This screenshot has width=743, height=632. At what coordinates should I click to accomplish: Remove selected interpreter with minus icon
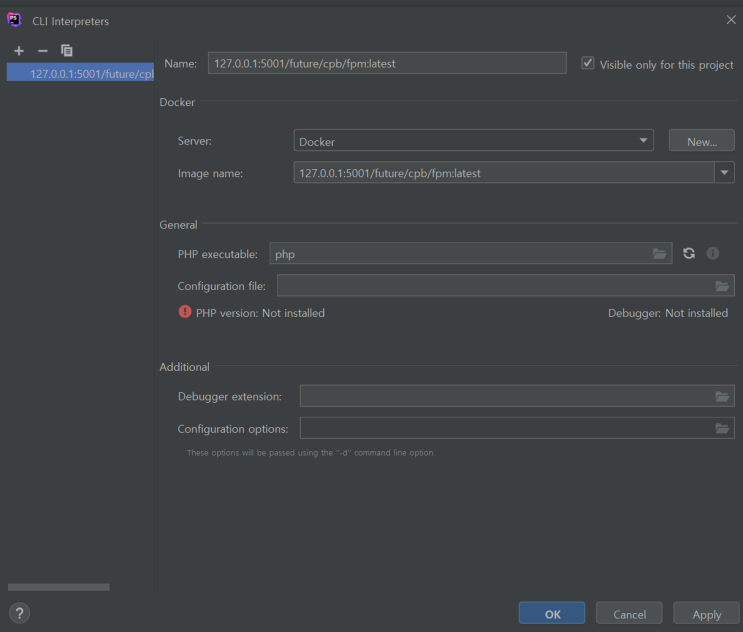tap(43, 51)
